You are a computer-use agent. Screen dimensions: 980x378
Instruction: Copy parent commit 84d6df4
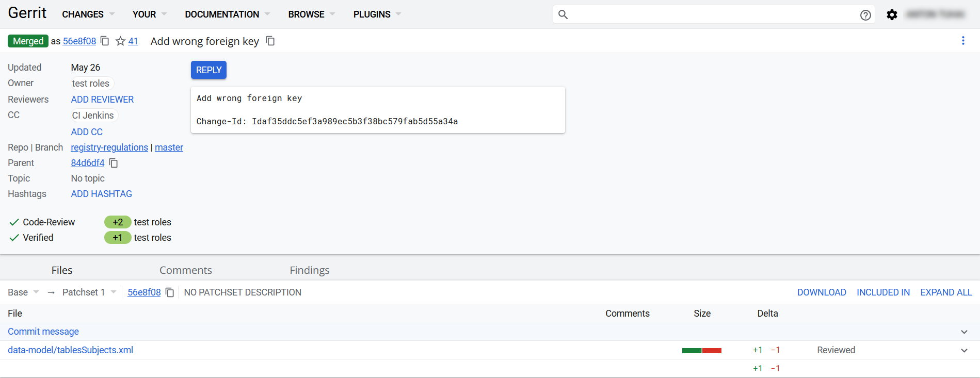point(114,163)
